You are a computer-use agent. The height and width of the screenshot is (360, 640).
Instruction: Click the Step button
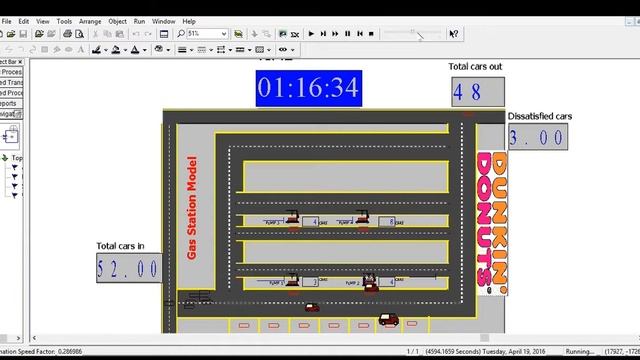323,34
